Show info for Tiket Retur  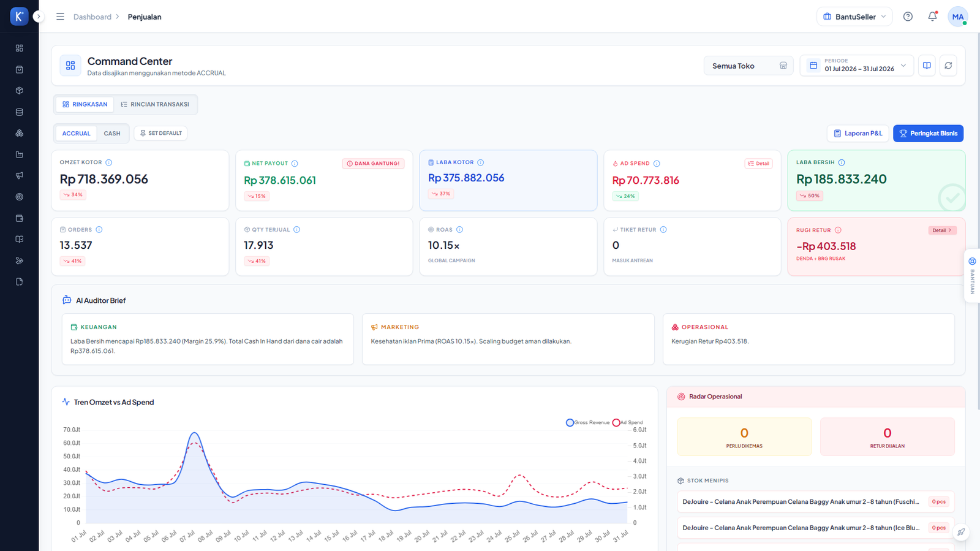coord(663,230)
